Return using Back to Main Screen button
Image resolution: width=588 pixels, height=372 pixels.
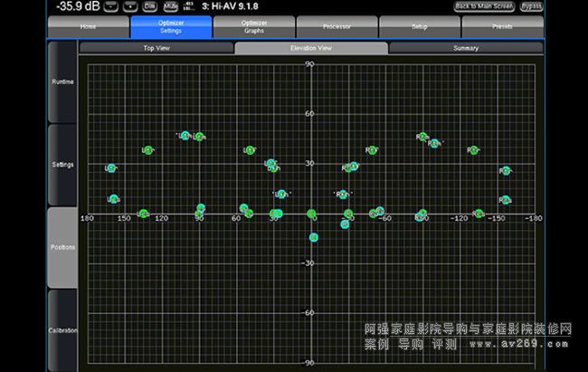[484, 6]
